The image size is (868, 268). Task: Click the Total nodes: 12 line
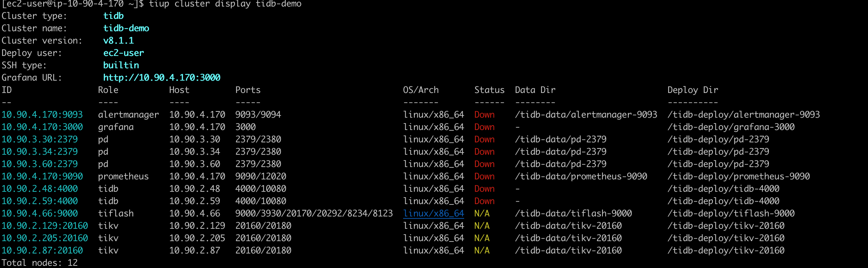point(40,263)
